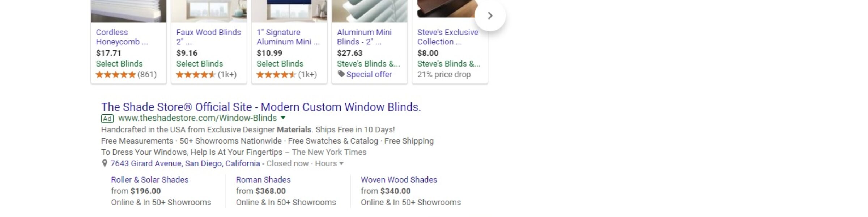The image size is (868, 217).
Task: Open Roller & Solar Shades sitelink
Action: click(150, 180)
